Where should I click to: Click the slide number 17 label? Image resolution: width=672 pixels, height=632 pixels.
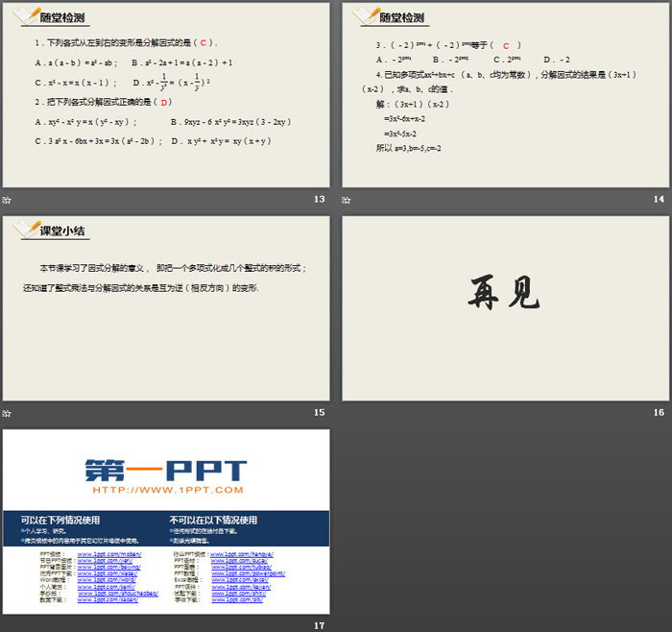pyautogui.click(x=321, y=625)
